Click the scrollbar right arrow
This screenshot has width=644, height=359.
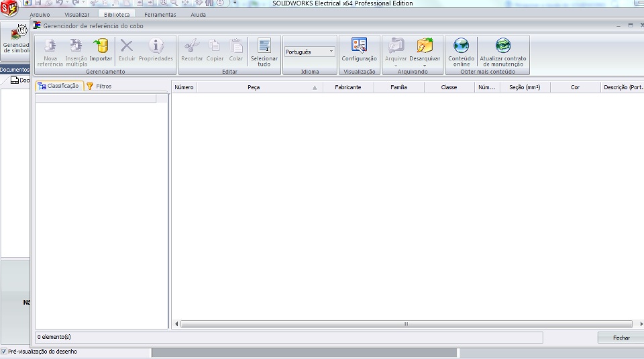(x=641, y=324)
